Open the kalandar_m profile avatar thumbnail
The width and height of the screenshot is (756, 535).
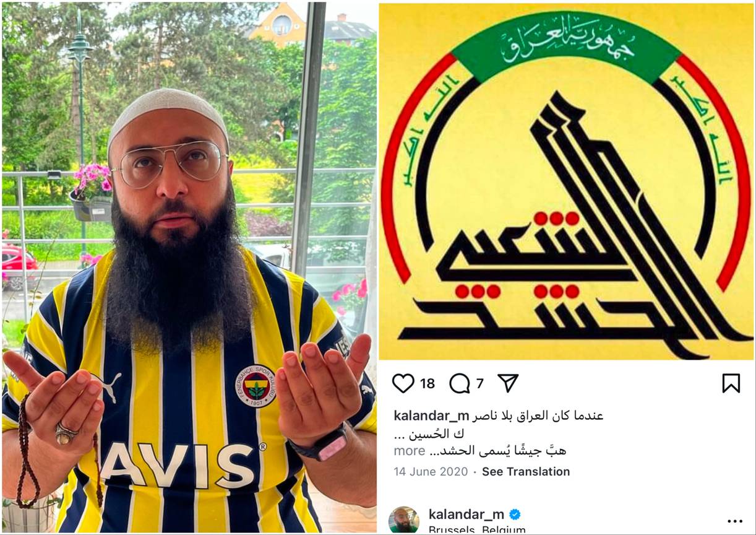coord(404,521)
